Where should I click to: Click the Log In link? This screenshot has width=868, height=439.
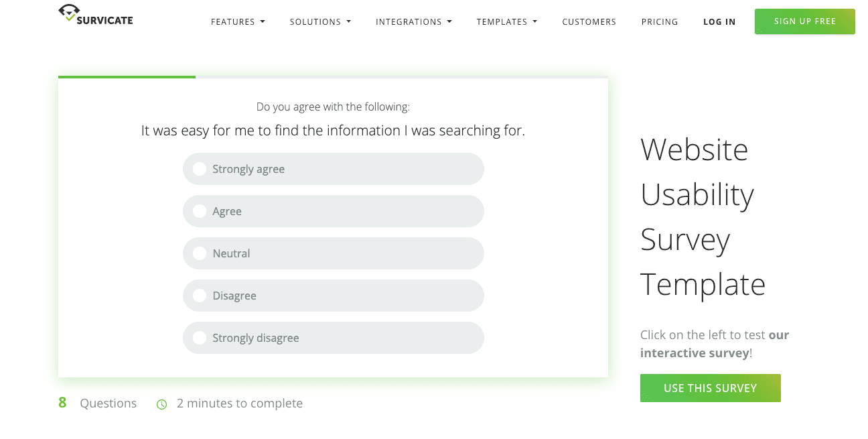[719, 22]
